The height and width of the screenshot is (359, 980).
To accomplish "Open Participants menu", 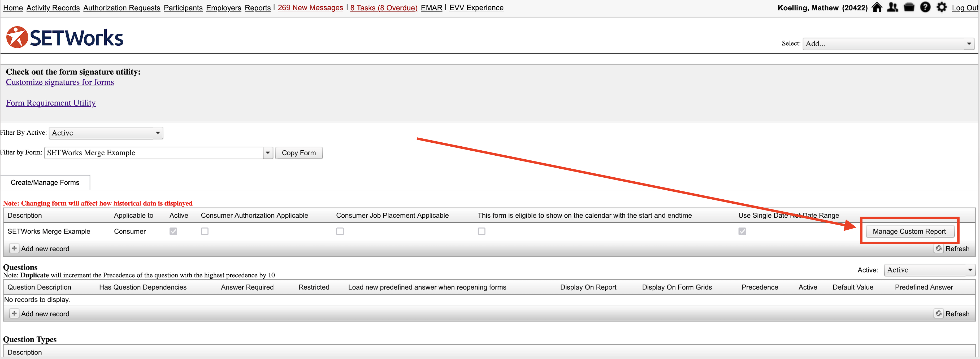I will pyautogui.click(x=183, y=8).
